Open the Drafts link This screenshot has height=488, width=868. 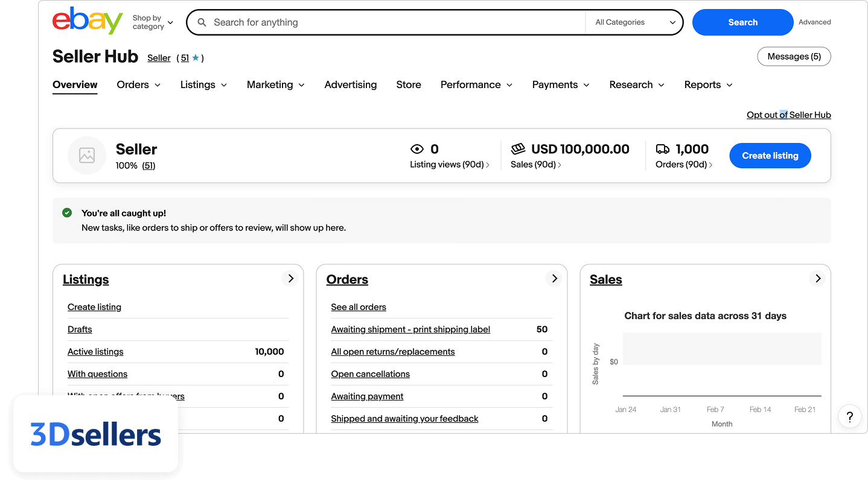click(x=80, y=329)
